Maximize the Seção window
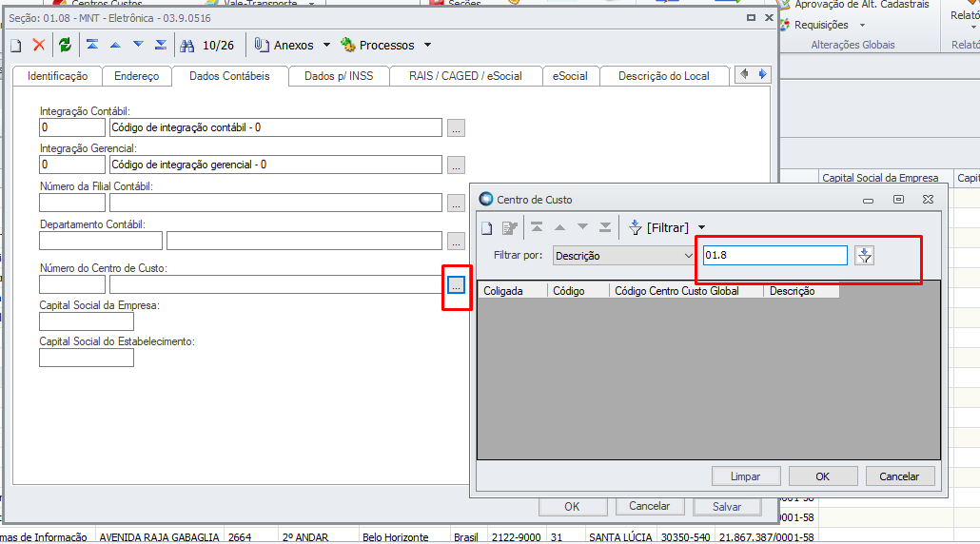The height and width of the screenshot is (544, 980). [x=751, y=17]
